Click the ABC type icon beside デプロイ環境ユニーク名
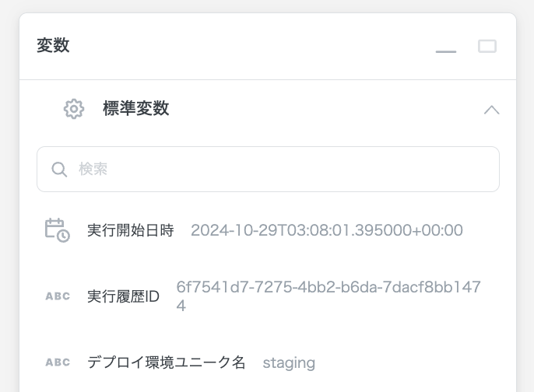 [x=58, y=362]
